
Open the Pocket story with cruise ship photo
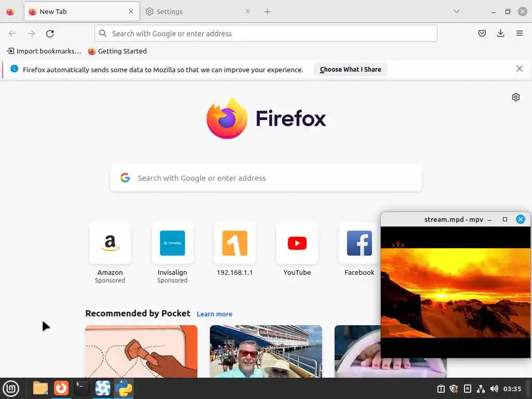[x=266, y=351]
